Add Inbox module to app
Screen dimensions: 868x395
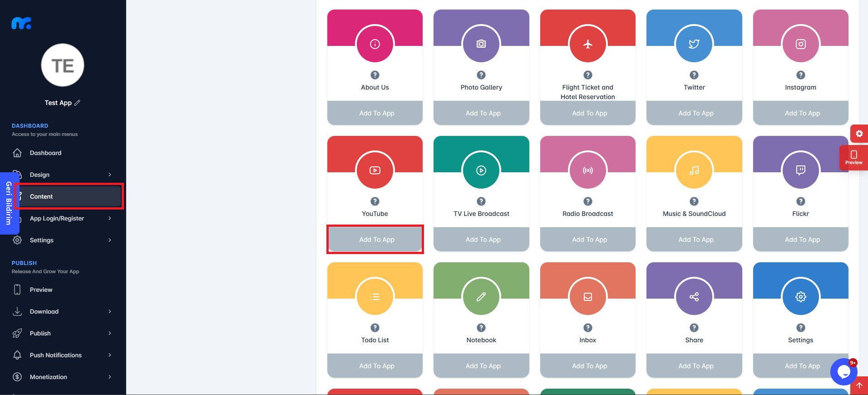coord(588,366)
